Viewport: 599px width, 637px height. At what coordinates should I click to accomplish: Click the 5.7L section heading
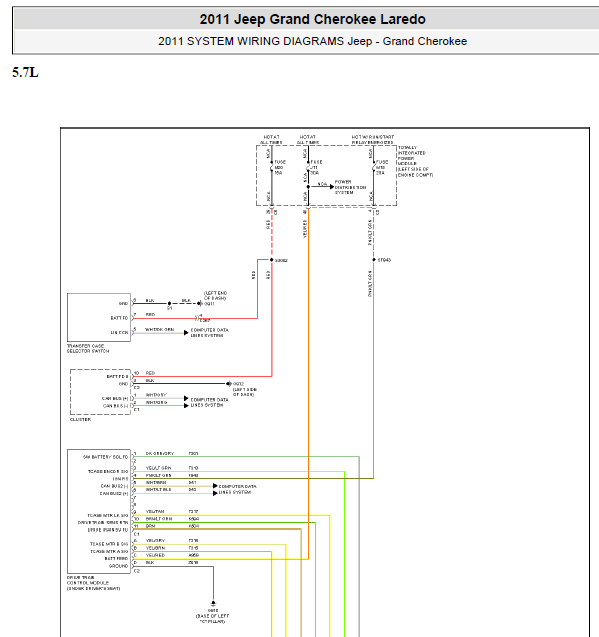pos(25,72)
